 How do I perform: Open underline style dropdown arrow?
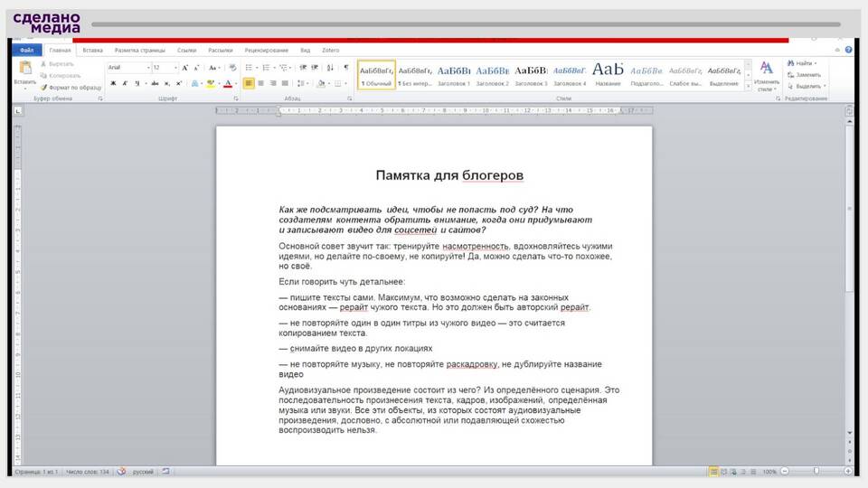(145, 83)
